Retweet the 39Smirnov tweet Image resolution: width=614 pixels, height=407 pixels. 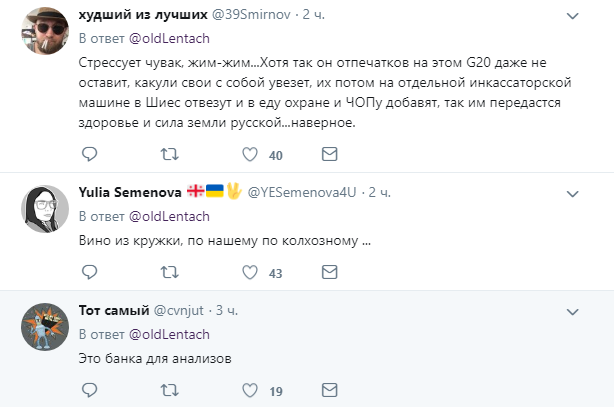tap(170, 155)
